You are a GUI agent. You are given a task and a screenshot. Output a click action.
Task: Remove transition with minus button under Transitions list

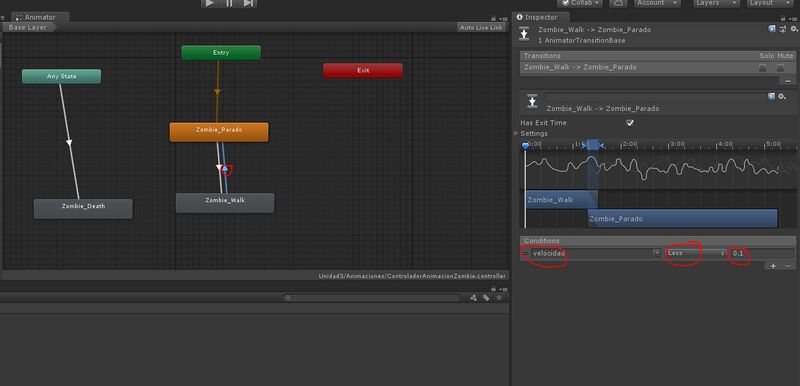[x=787, y=81]
